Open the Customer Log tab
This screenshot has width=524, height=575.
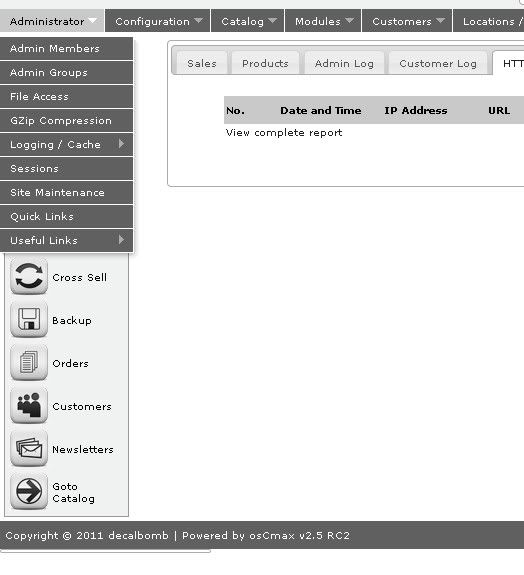[438, 63]
